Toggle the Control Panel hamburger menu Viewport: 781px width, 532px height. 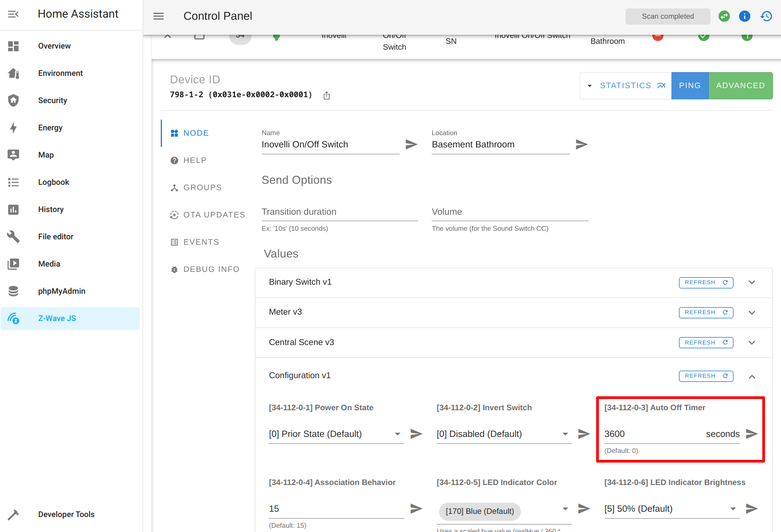coord(159,16)
